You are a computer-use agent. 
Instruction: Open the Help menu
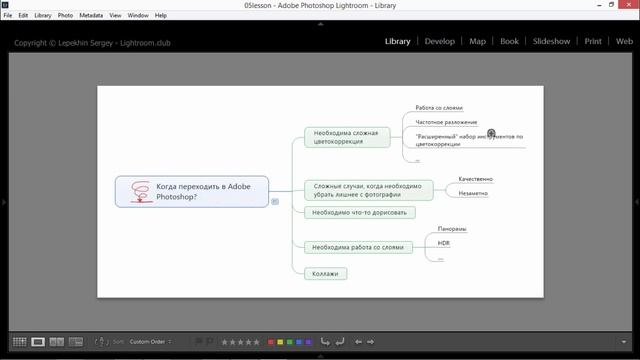click(161, 16)
